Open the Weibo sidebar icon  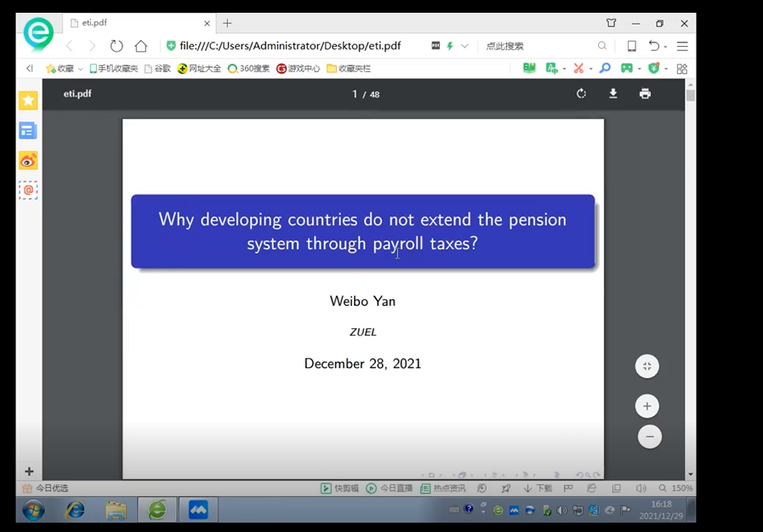[28, 161]
